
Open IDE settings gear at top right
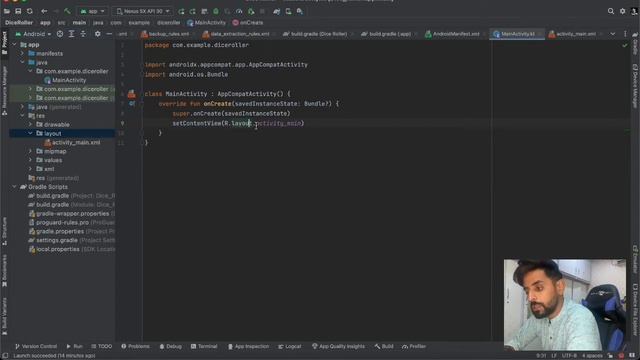point(622,11)
